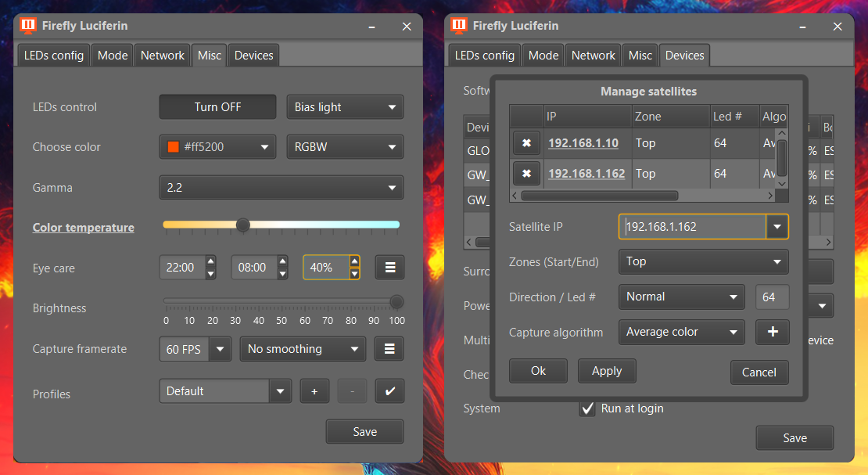Decrease Eye care end time 08:00
Viewport: 868px width, 475px height.
pyautogui.click(x=282, y=274)
